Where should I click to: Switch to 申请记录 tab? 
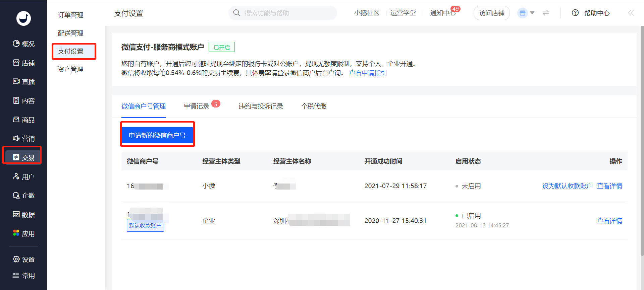coord(197,106)
